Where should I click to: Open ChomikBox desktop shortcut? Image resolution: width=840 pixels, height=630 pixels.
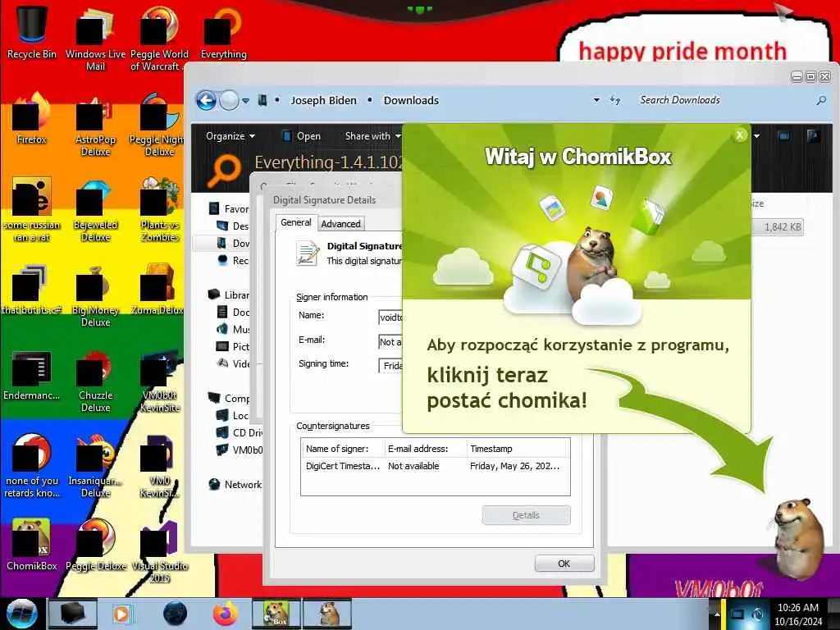point(32,545)
